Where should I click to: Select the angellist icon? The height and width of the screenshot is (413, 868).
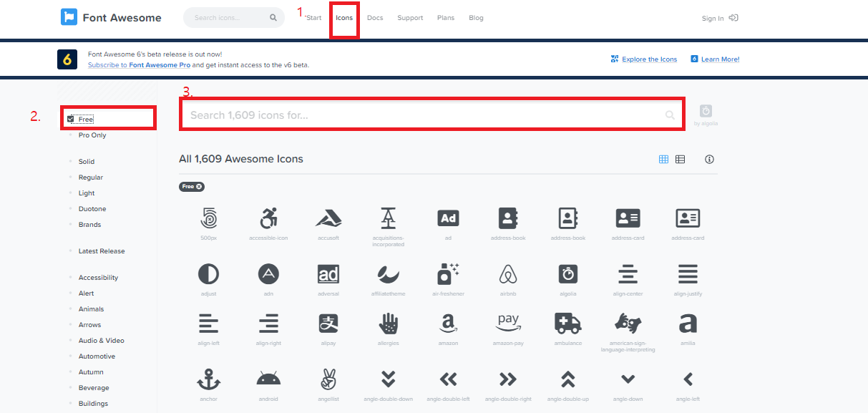pos(328,379)
